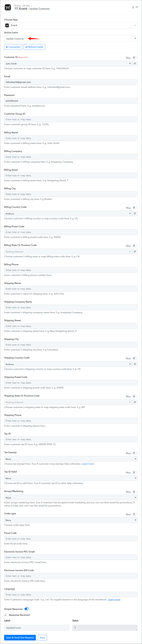Refresh Shipping Country Code options icon

pos(135,364)
